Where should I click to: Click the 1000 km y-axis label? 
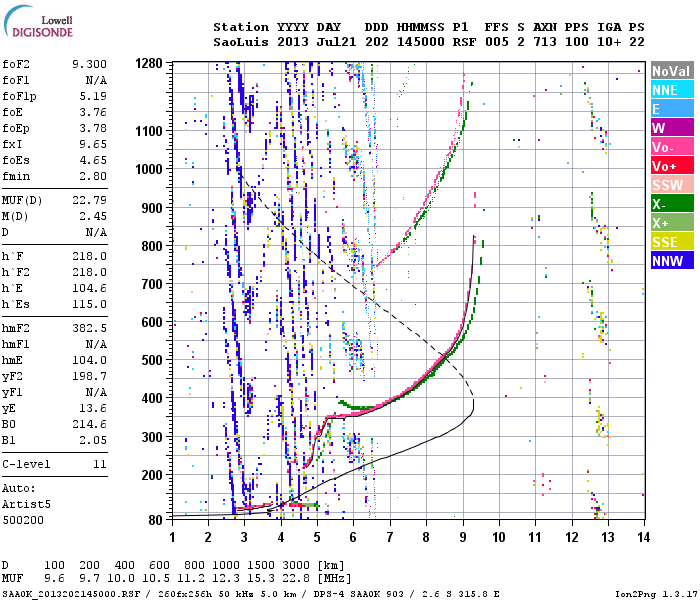[148, 170]
